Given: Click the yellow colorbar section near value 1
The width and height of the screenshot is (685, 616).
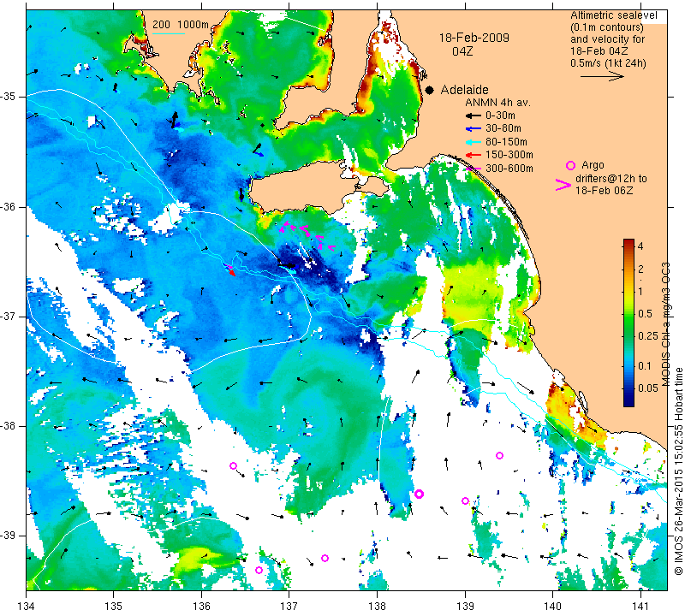Looking at the screenshot, I should (x=628, y=291).
